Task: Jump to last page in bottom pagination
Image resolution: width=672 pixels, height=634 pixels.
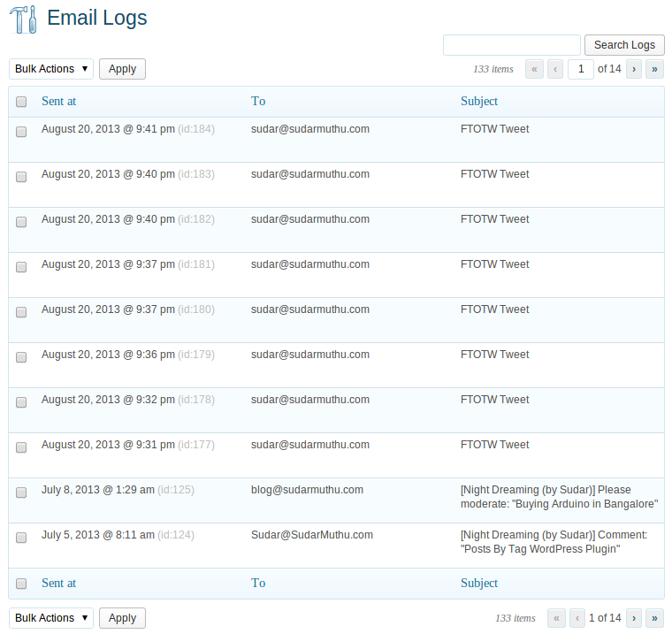Action: tap(654, 618)
